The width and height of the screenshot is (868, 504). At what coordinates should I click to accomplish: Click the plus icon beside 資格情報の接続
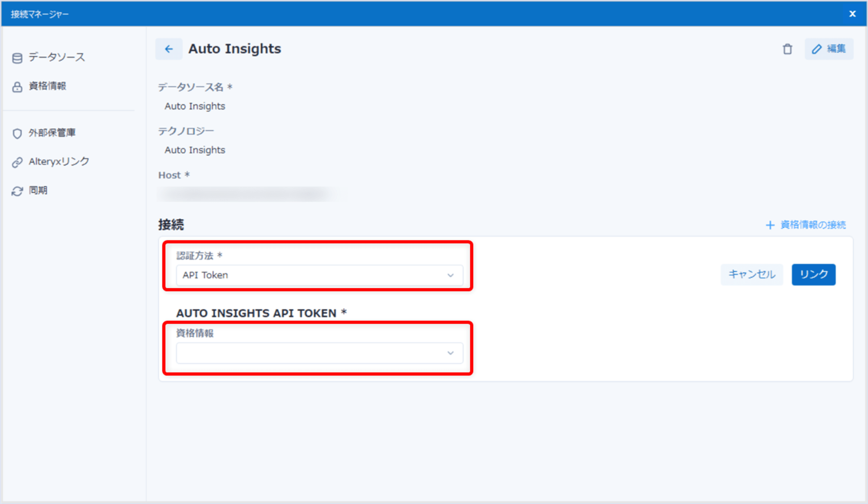coord(770,225)
